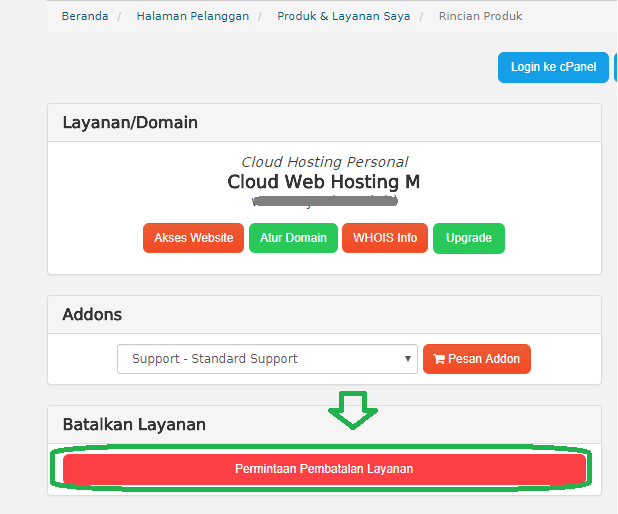The height and width of the screenshot is (514, 618).
Task: Click the Addons panel heading
Action: pos(92,314)
